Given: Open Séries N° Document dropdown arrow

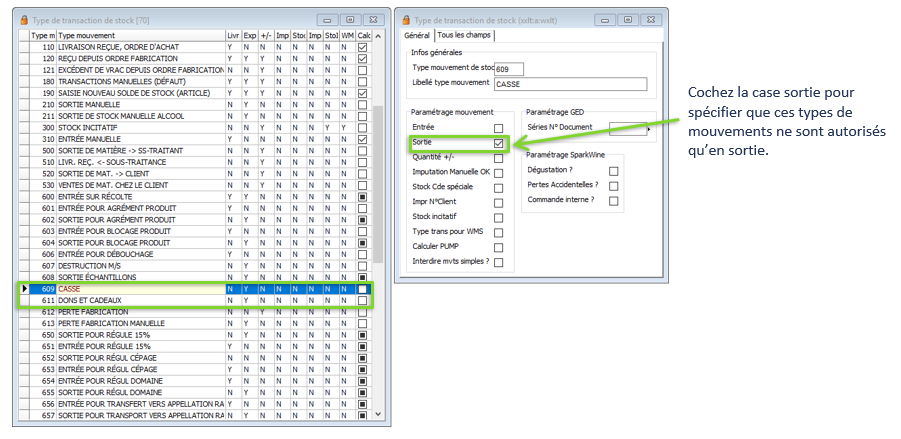Looking at the screenshot, I should coord(647,129).
